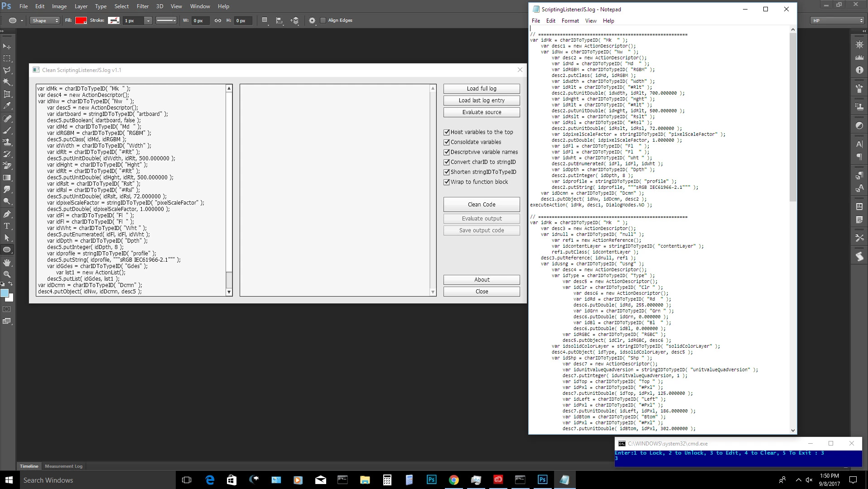Screen dimensions: 868x489
Task: Click the Clean Code button
Action: click(x=482, y=205)
